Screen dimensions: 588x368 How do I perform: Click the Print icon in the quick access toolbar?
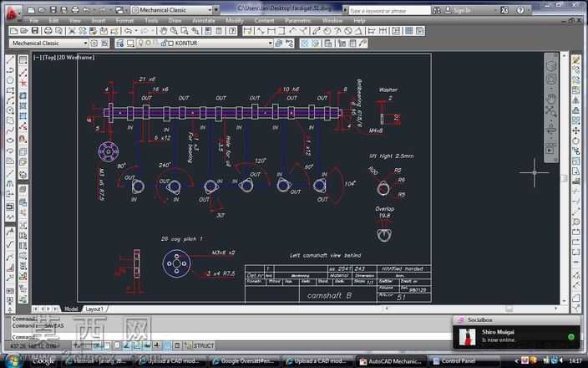click(75, 10)
